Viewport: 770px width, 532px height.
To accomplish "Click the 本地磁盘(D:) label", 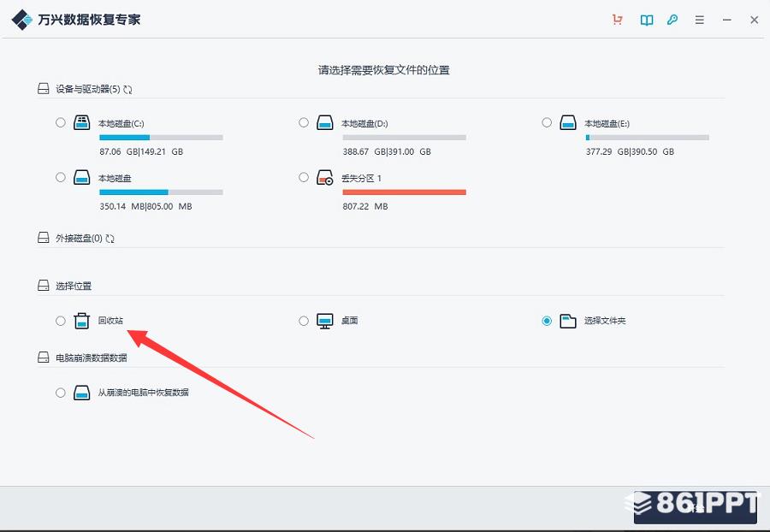I will click(364, 124).
